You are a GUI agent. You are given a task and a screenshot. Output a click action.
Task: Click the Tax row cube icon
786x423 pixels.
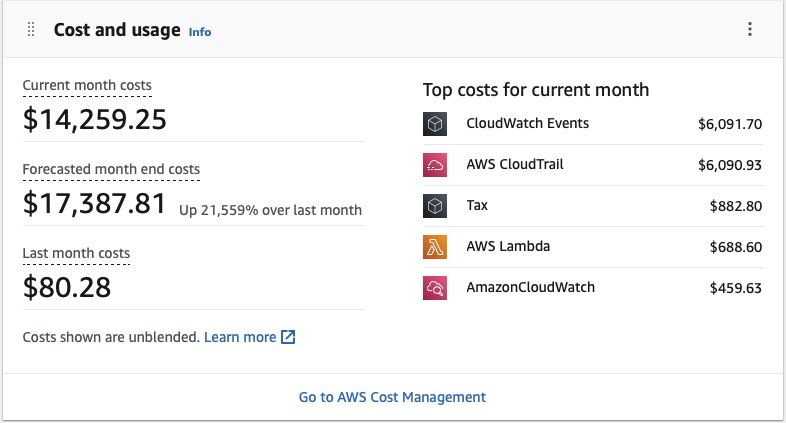pyautogui.click(x=435, y=206)
